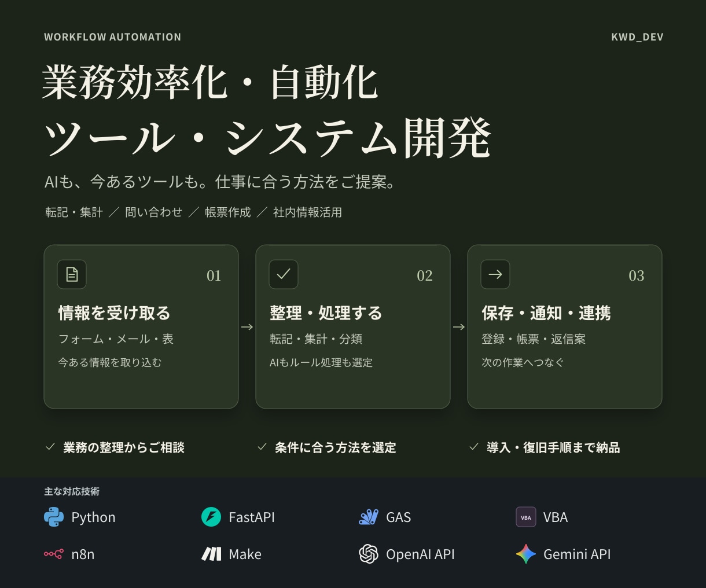The height and width of the screenshot is (588, 706).
Task: Click the arrow between cards 02 and 03
Action: [x=459, y=327]
